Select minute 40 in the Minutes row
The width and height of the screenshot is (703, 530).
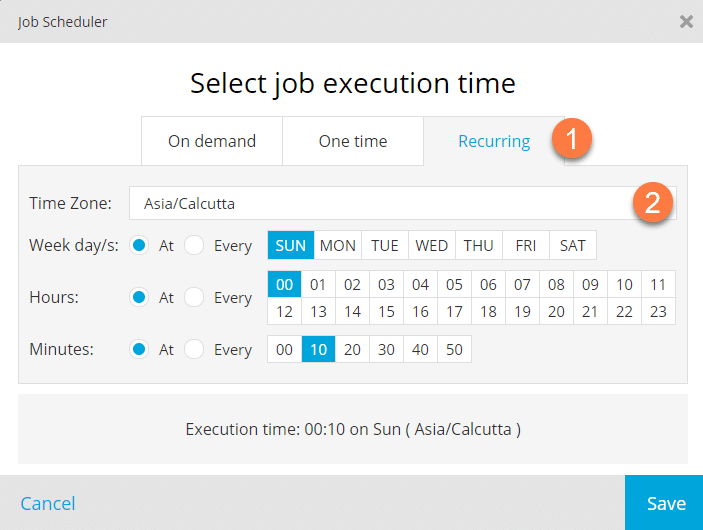[x=420, y=349]
